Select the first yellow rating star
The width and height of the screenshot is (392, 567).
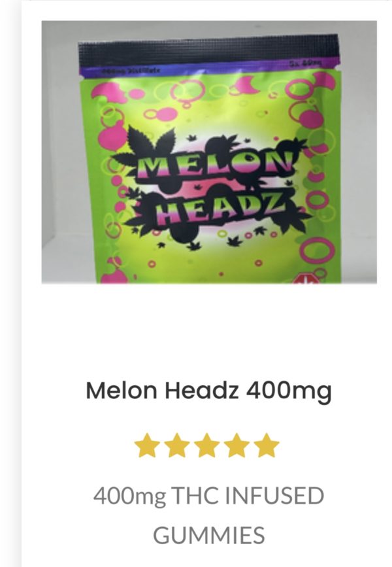click(x=147, y=445)
